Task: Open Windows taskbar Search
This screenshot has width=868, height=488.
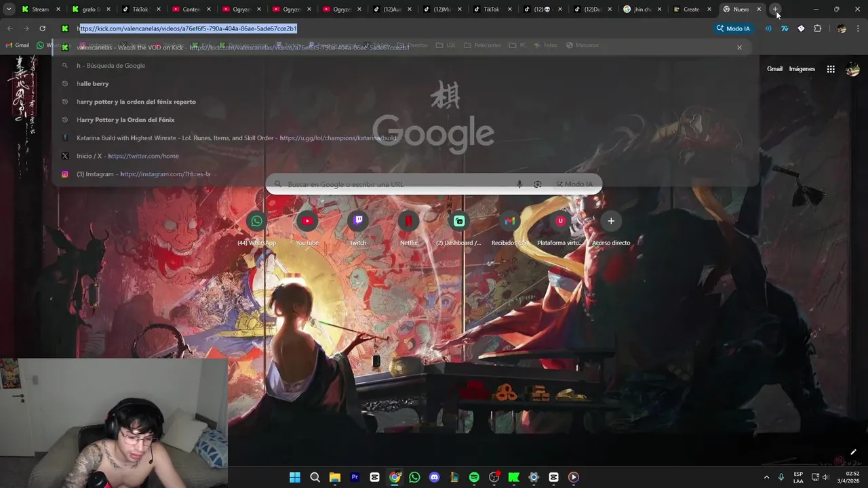Action: tap(315, 477)
